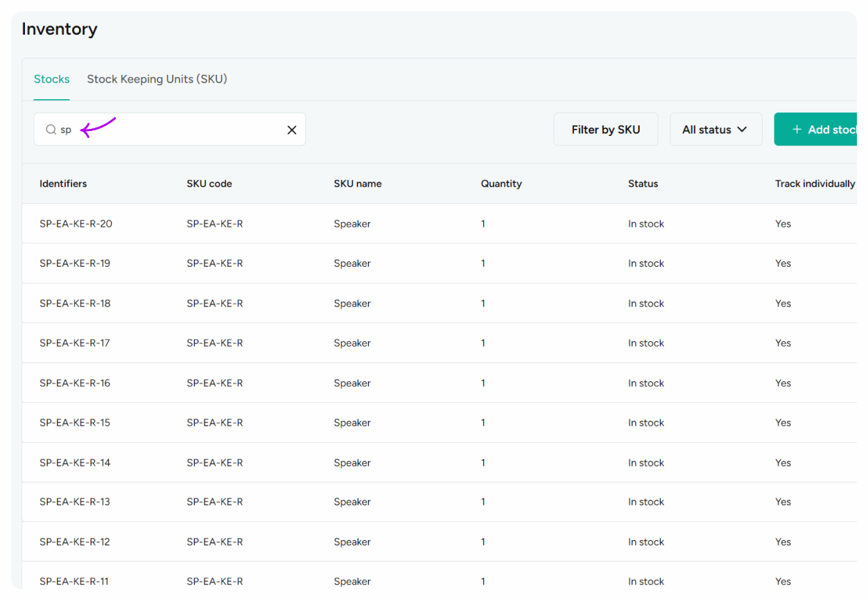
Task: Sort table by the Quantity column header
Action: [x=501, y=184]
